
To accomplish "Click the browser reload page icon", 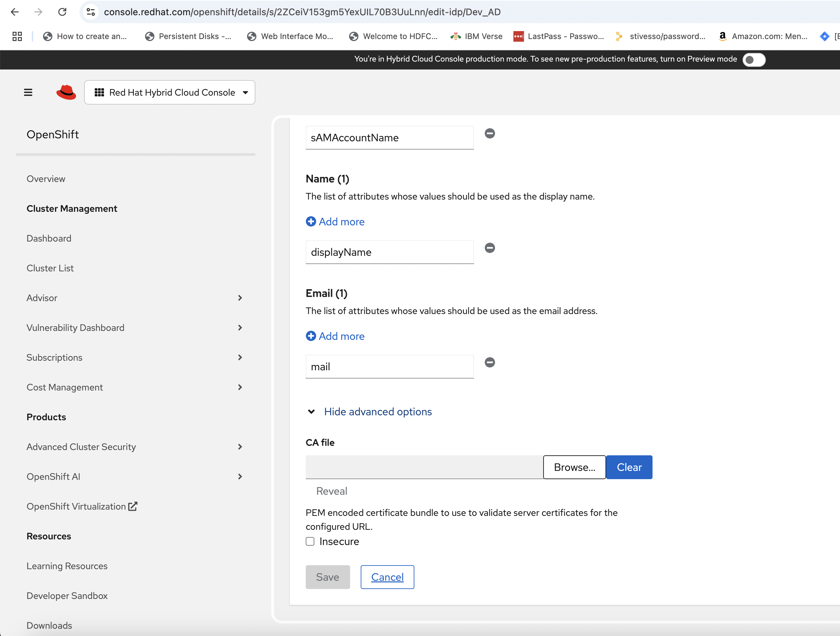I will click(62, 12).
